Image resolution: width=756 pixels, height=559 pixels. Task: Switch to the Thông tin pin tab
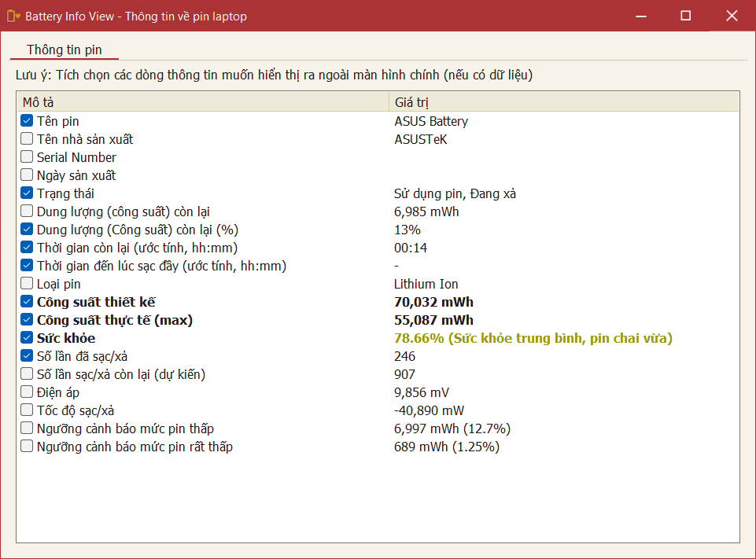pyautogui.click(x=65, y=50)
